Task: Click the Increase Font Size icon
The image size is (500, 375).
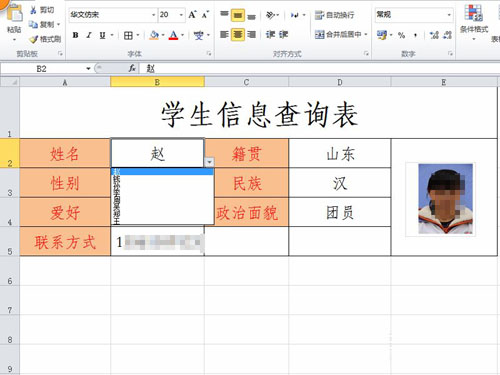Action: point(192,15)
